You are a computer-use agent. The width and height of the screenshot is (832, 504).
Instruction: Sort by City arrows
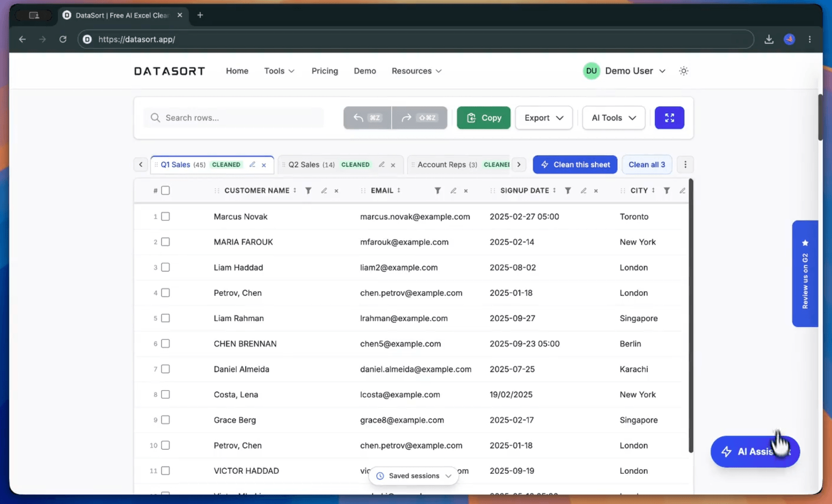[653, 190]
